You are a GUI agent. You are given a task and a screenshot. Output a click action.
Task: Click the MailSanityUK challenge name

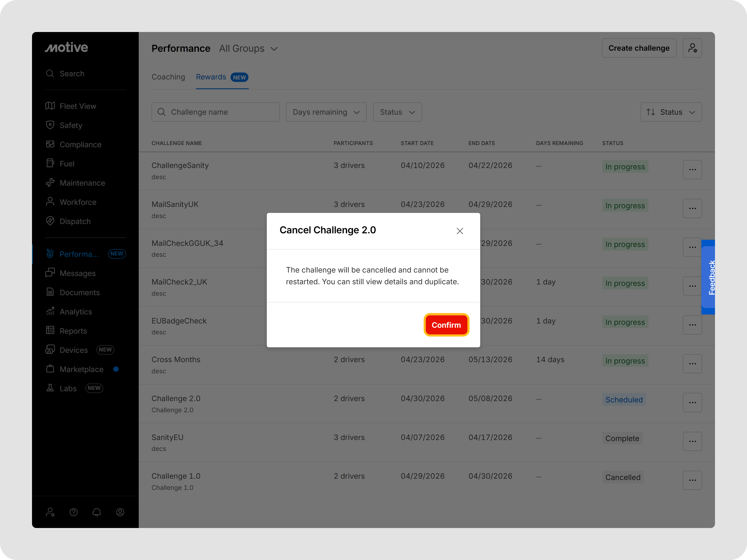pos(175,204)
